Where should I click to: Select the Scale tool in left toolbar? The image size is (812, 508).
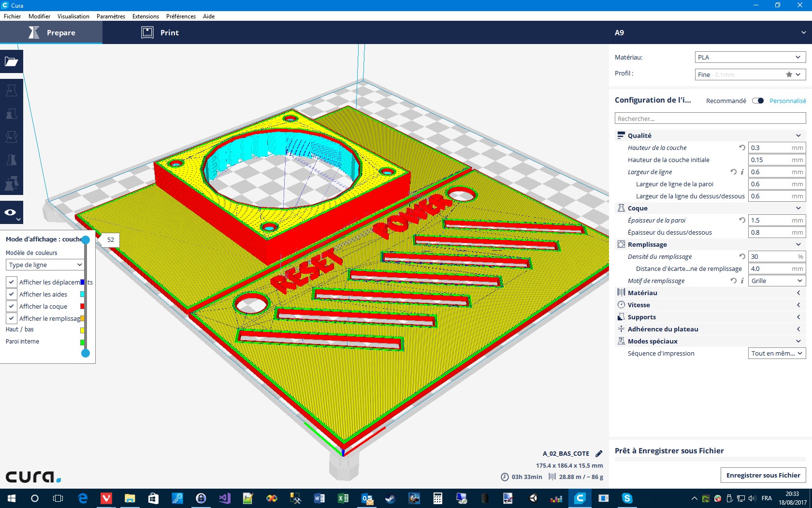12,114
